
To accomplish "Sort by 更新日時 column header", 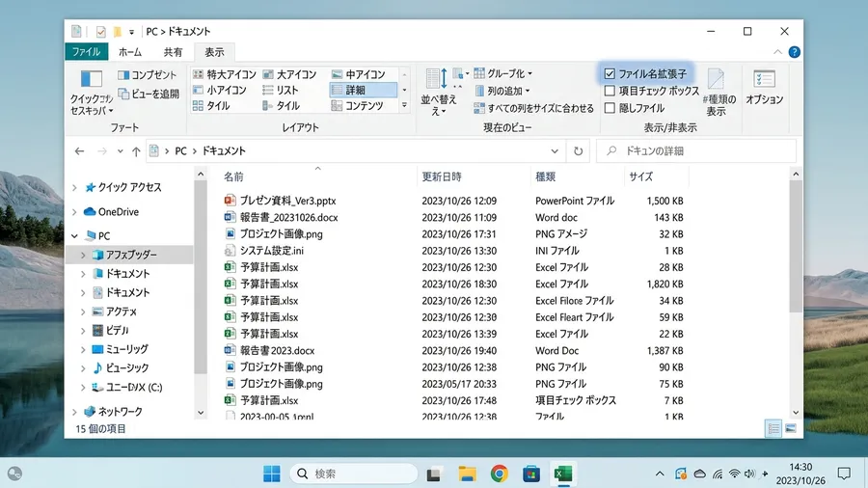I will tap(441, 176).
